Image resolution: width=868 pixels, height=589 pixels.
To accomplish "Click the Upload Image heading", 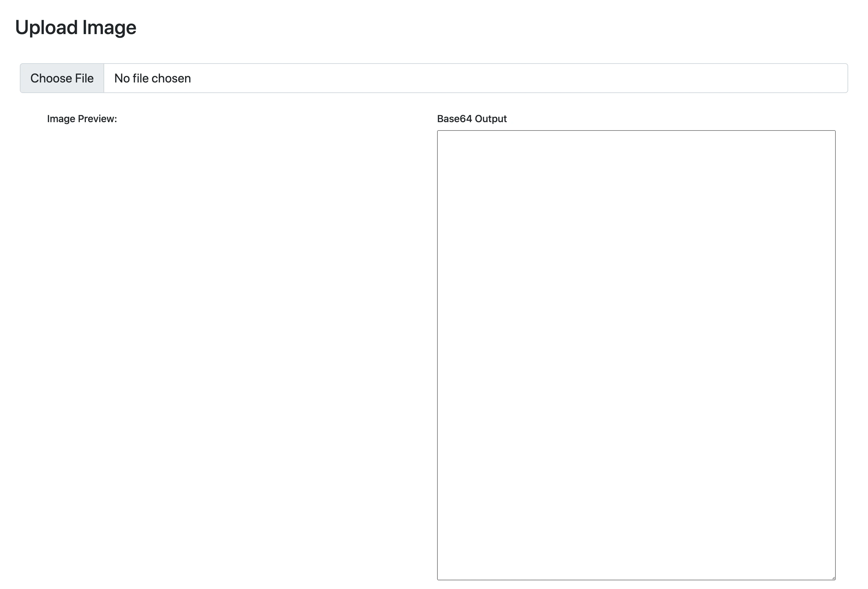I will tap(75, 27).
